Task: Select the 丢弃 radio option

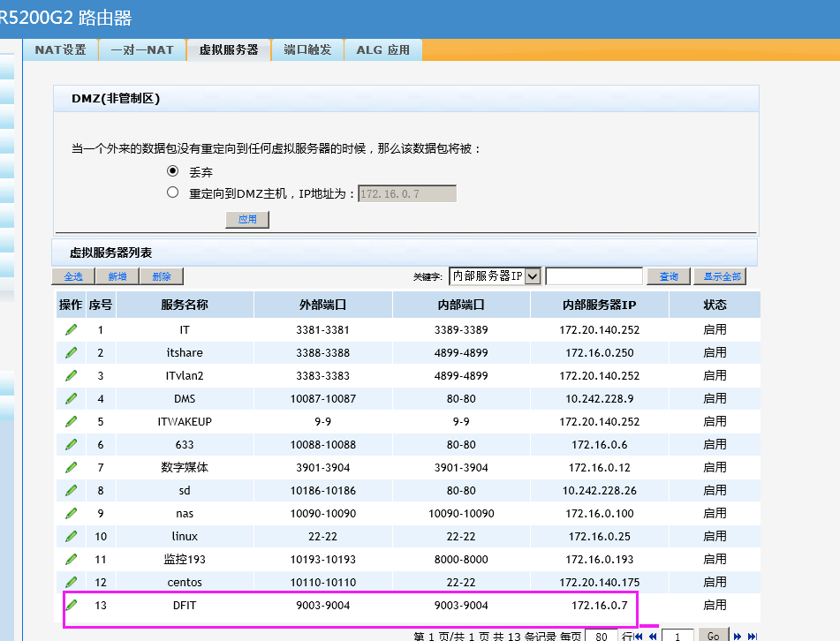Action: point(173,170)
